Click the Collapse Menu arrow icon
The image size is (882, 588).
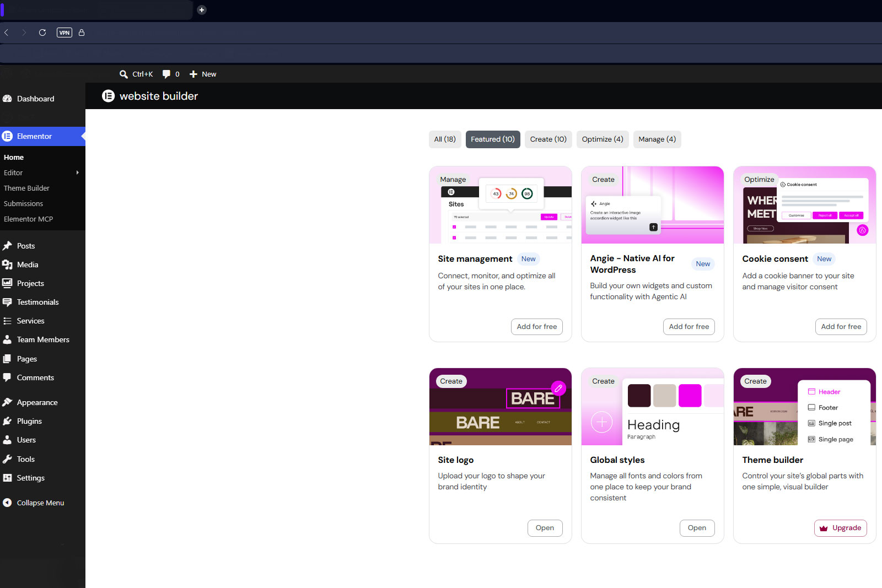point(7,503)
